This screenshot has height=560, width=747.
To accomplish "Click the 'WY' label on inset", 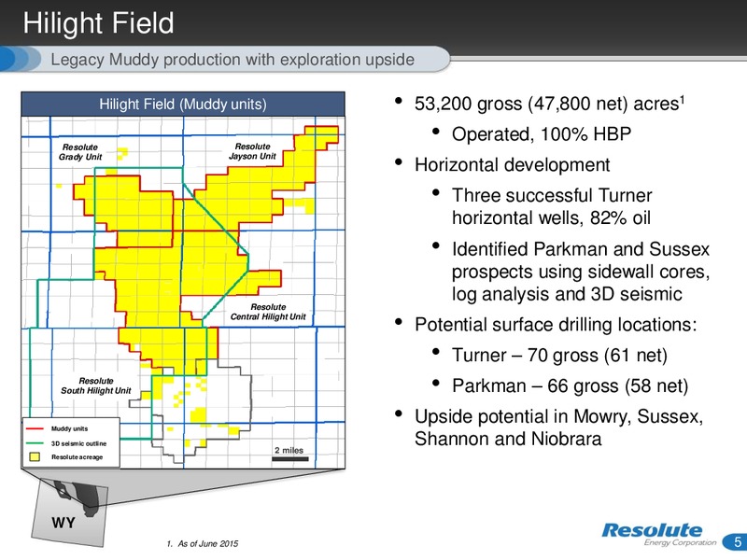I will click(63, 523).
